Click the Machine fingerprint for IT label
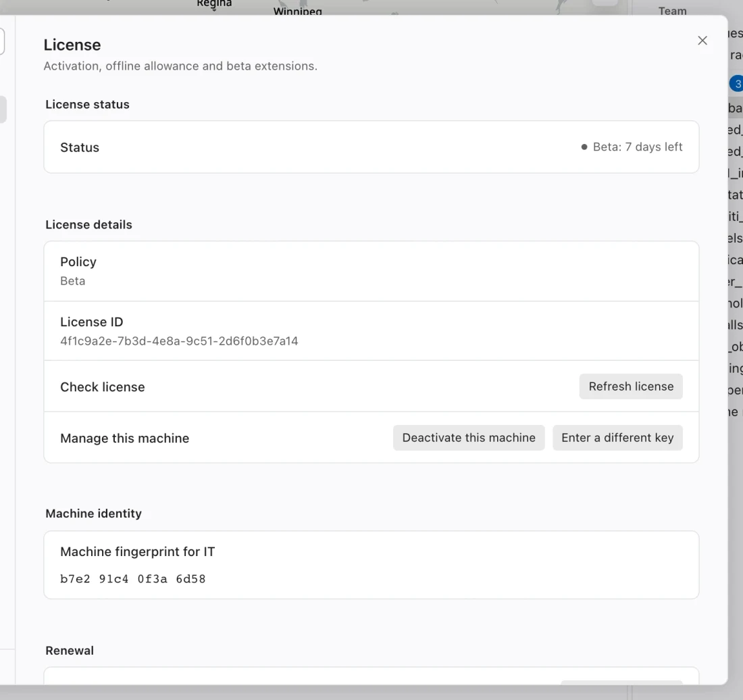This screenshot has height=700, width=743. click(x=137, y=551)
